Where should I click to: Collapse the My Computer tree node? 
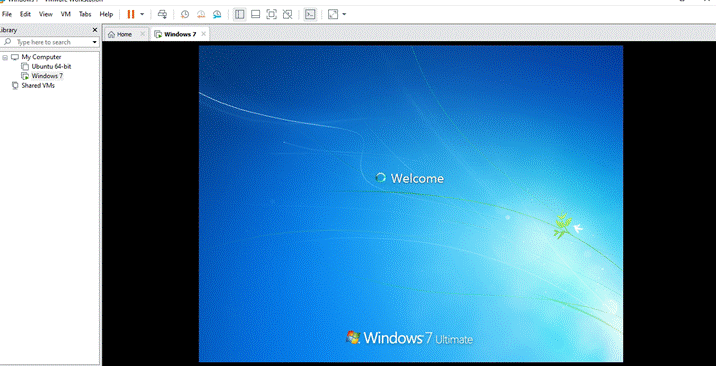coord(5,58)
